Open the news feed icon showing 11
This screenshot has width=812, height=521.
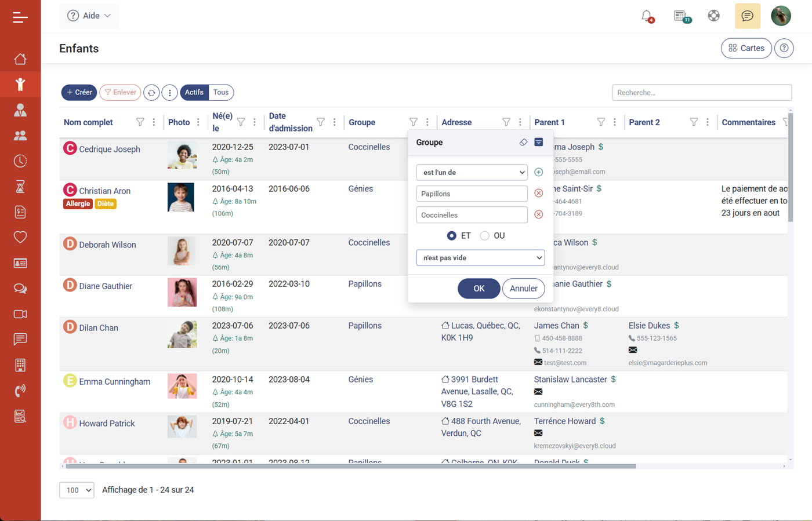click(680, 16)
